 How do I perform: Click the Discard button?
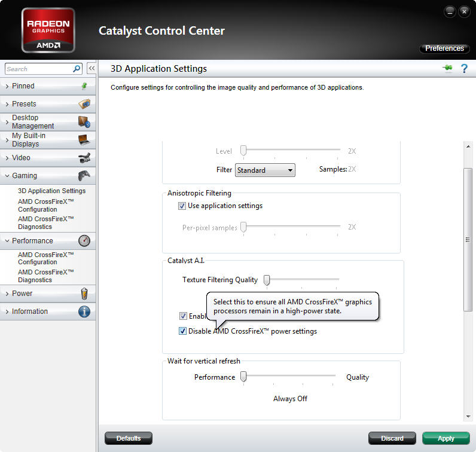click(392, 438)
